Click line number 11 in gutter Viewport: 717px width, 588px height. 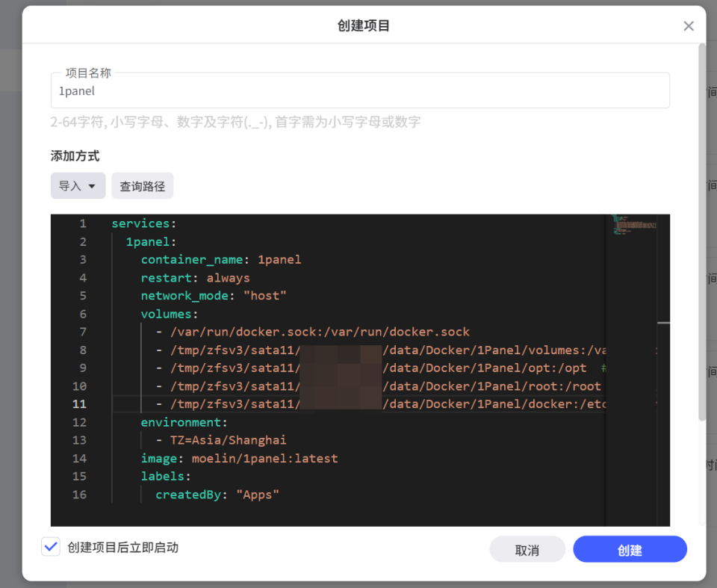[79, 404]
